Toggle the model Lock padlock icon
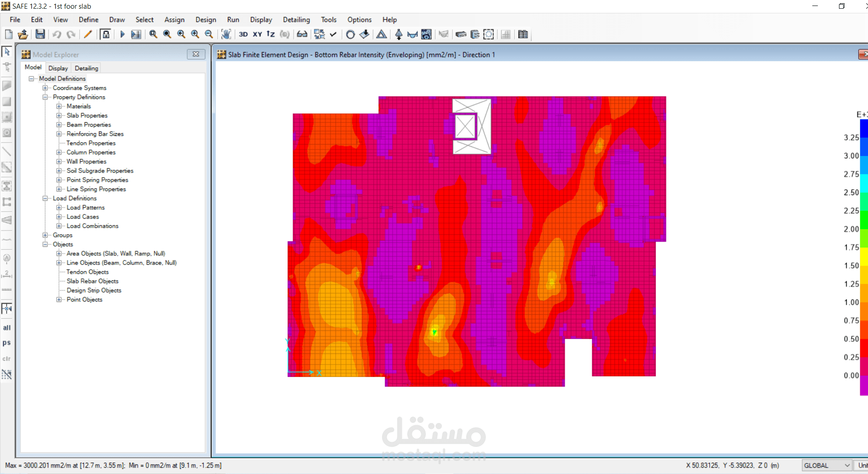The width and height of the screenshot is (868, 474). 106,35
